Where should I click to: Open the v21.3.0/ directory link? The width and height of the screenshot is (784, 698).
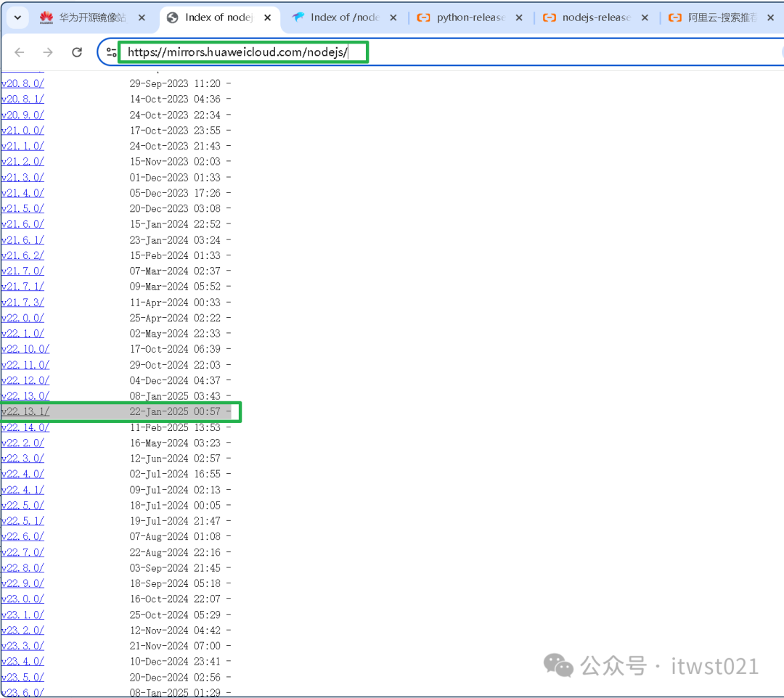point(23,177)
